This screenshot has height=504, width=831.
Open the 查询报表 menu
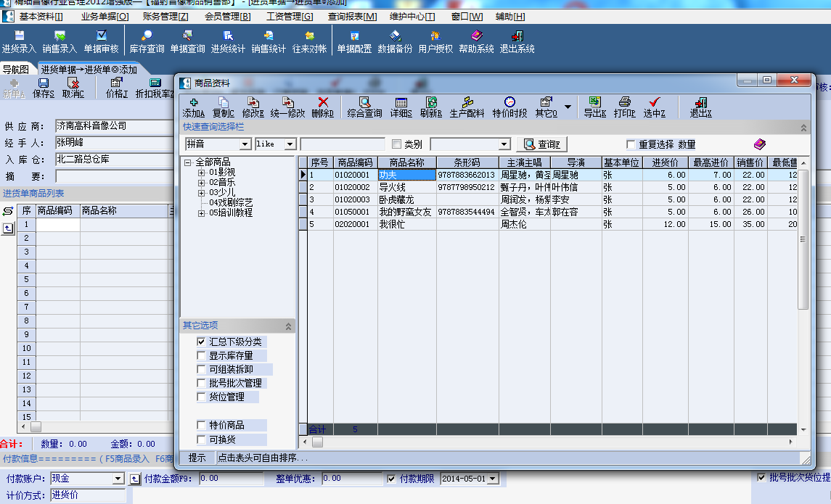pos(352,17)
